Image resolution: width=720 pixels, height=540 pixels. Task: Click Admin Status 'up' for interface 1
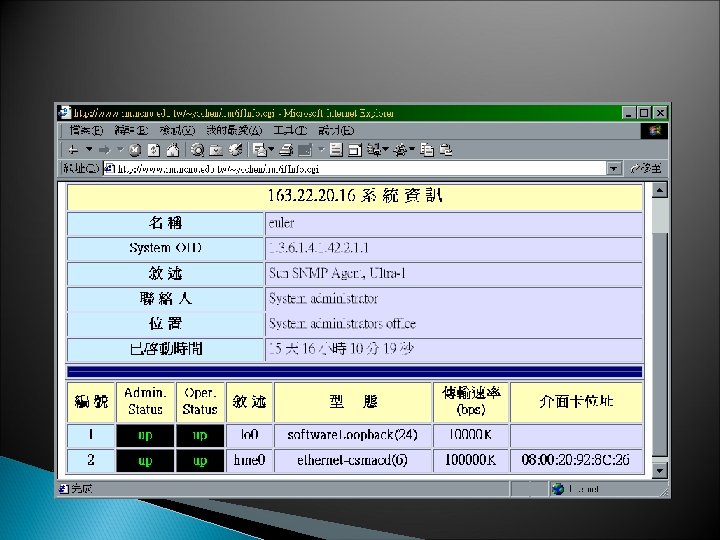[145, 435]
